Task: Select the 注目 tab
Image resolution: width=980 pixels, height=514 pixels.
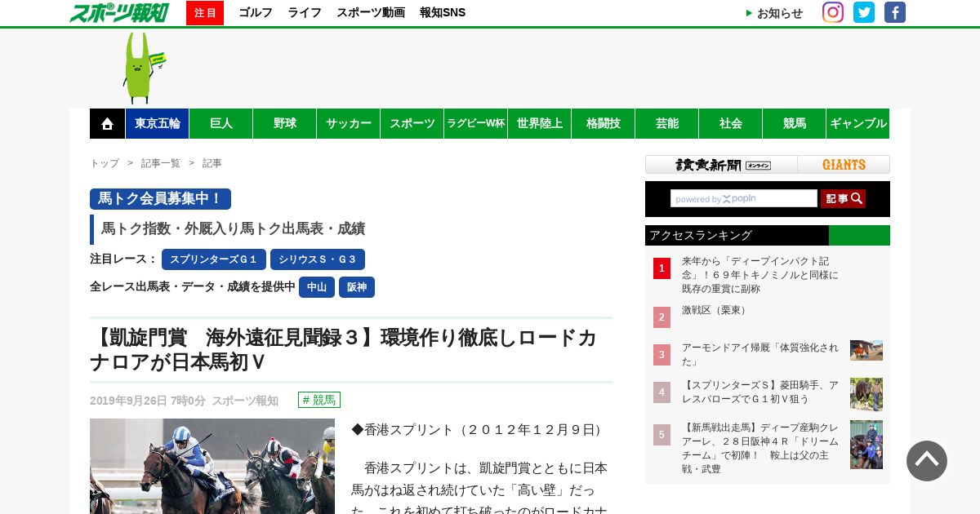Action: pos(205,13)
